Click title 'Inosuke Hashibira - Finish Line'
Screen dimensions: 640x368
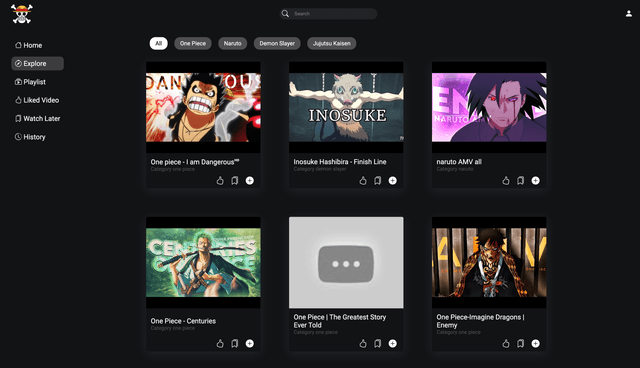click(x=340, y=162)
